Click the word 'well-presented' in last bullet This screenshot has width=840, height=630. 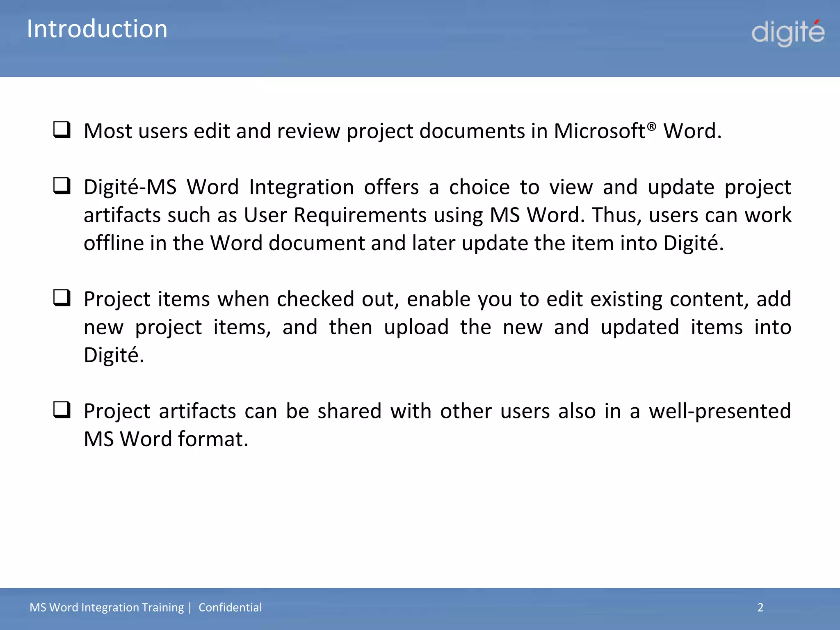point(719,411)
